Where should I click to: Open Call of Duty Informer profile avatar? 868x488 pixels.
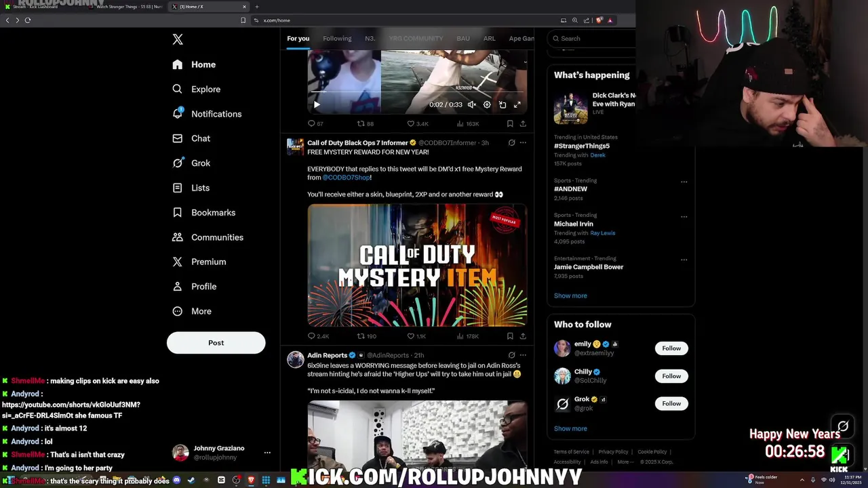(296, 147)
